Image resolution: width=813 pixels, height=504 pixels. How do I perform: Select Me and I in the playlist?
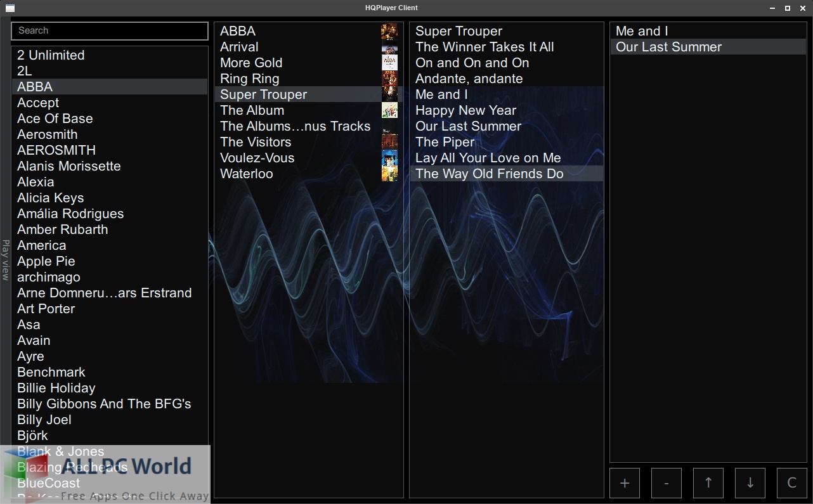708,31
